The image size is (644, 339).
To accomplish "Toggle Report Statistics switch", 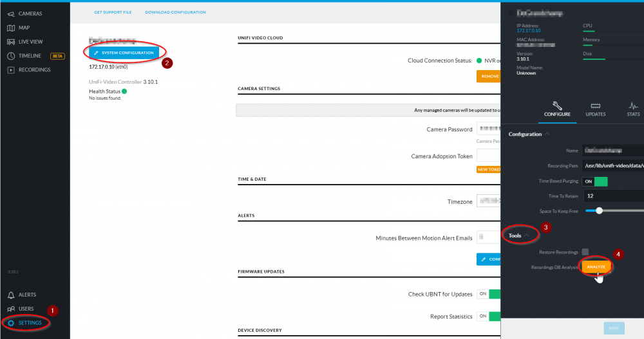I will pos(489,316).
